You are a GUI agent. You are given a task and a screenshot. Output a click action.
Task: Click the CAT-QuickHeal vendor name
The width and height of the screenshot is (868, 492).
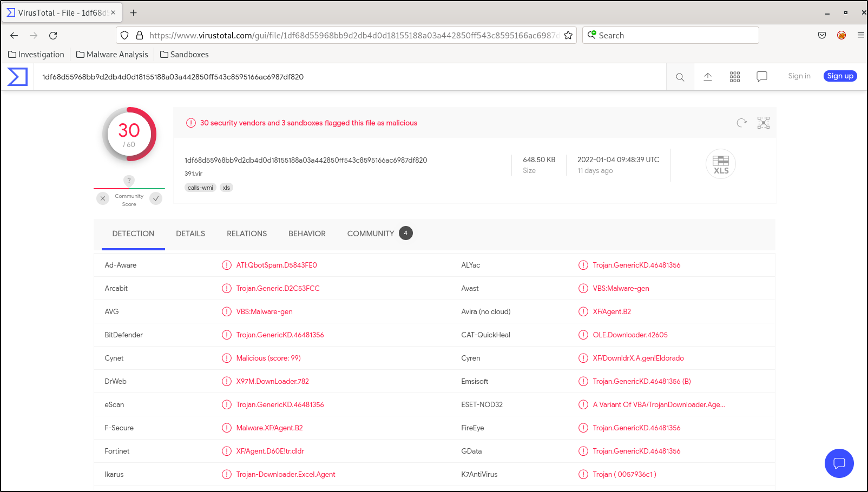(x=485, y=335)
